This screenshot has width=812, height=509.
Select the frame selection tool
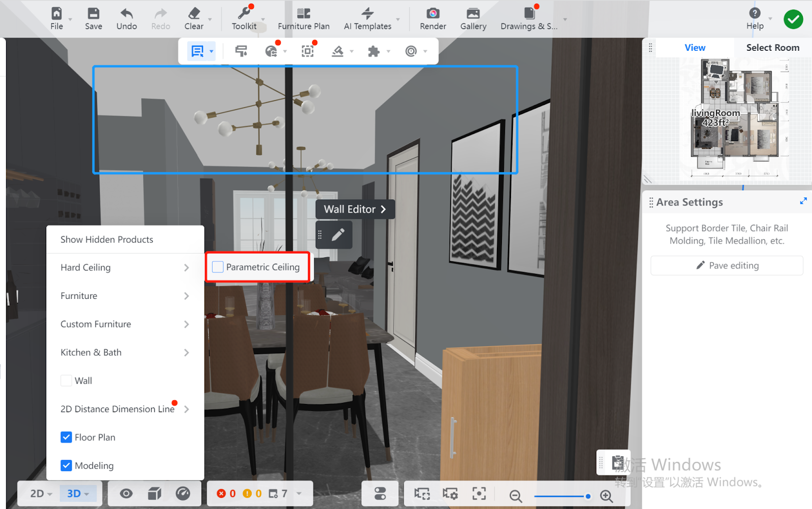click(308, 51)
